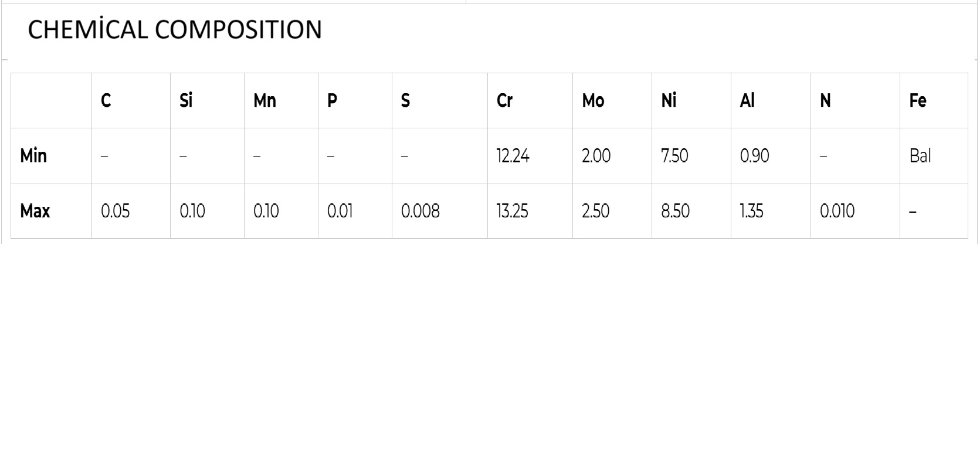Click the minimum Mo value 2.00
980x470 pixels.
[x=596, y=156]
